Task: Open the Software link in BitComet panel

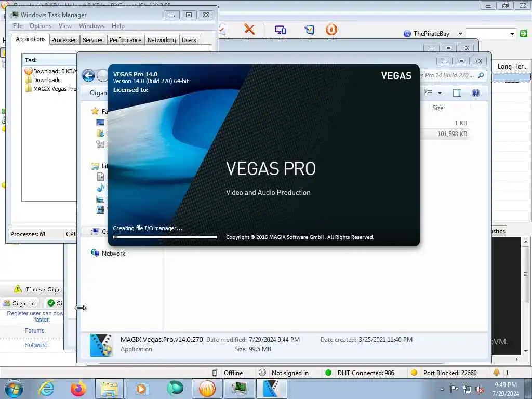Action: 36,345
